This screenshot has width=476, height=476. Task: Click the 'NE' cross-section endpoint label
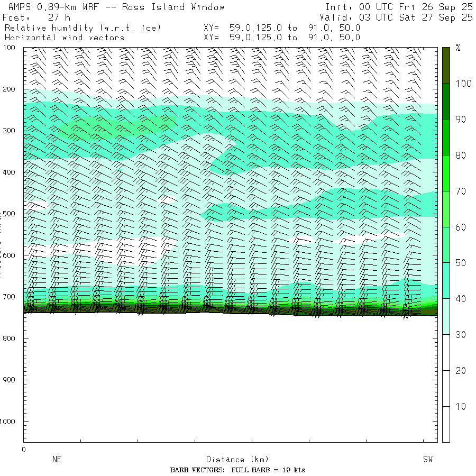[x=57, y=459]
